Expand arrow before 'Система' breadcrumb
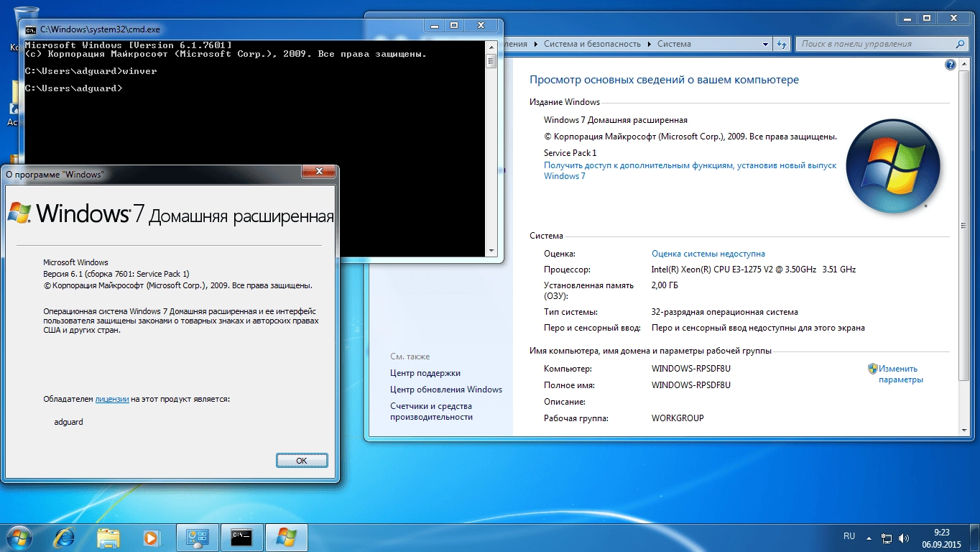The image size is (980, 552). (649, 44)
